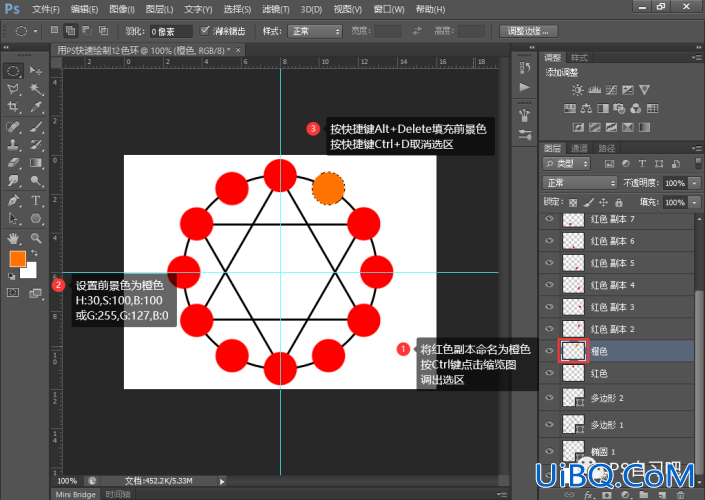Switch to the 样式 panel tab

[579, 58]
